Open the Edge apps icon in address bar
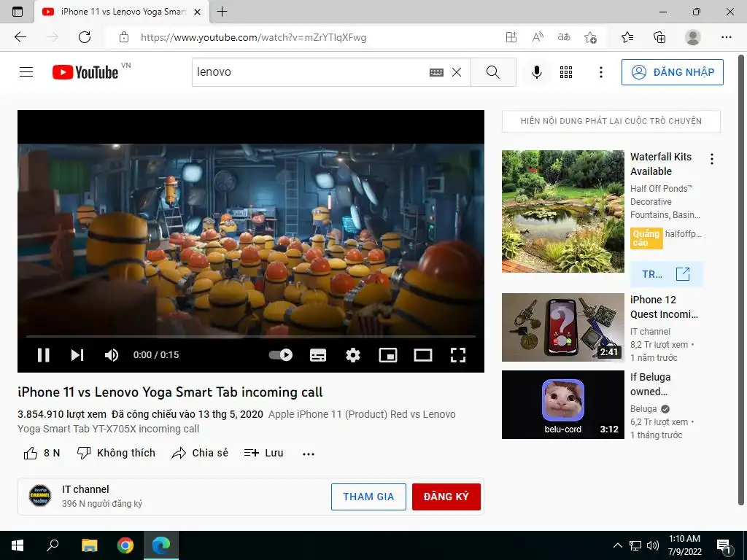Image resolution: width=747 pixels, height=560 pixels. coord(511,37)
